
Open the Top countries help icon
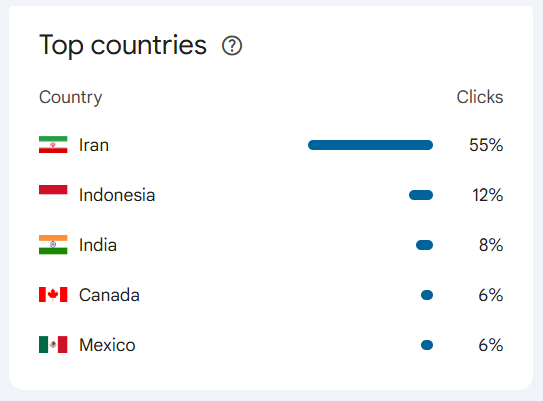pyautogui.click(x=232, y=46)
